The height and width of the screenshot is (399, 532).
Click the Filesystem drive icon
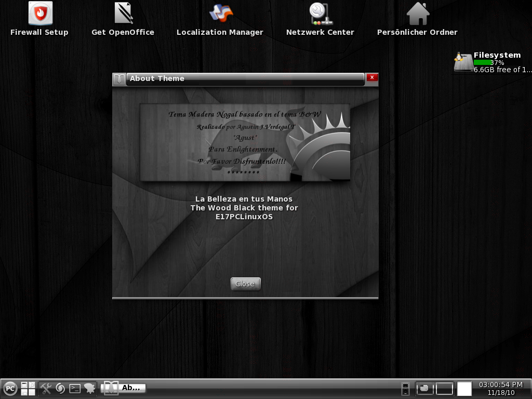(462, 62)
